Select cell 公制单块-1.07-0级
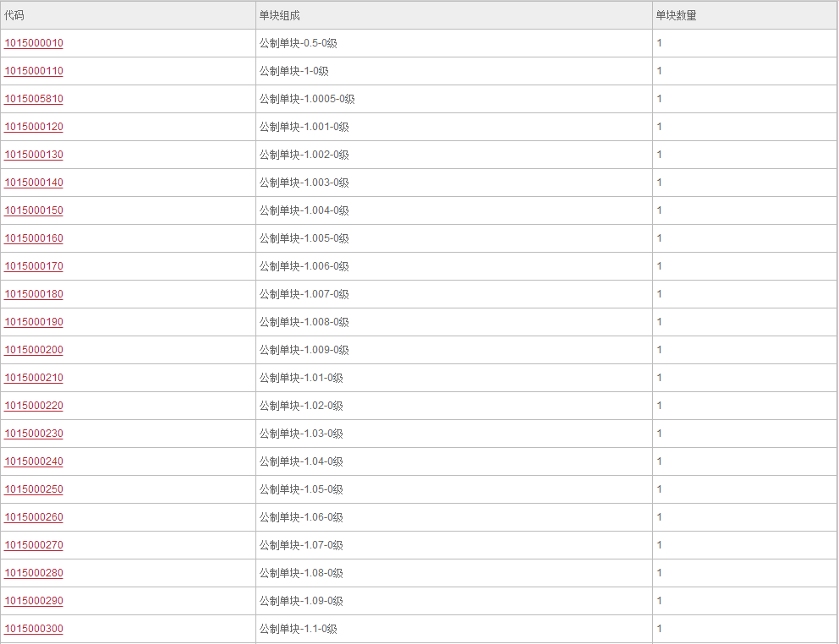 pyautogui.click(x=453, y=545)
